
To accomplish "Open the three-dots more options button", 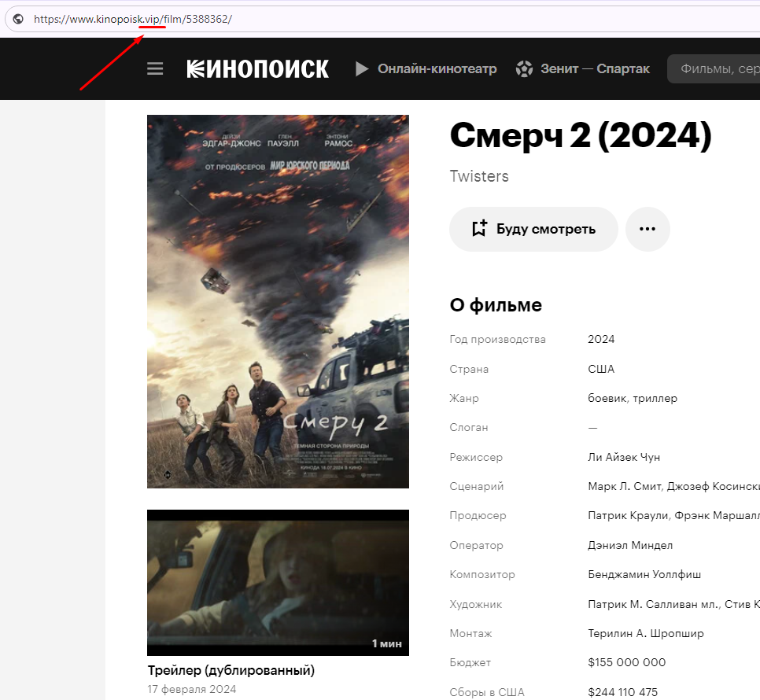I will (x=647, y=229).
